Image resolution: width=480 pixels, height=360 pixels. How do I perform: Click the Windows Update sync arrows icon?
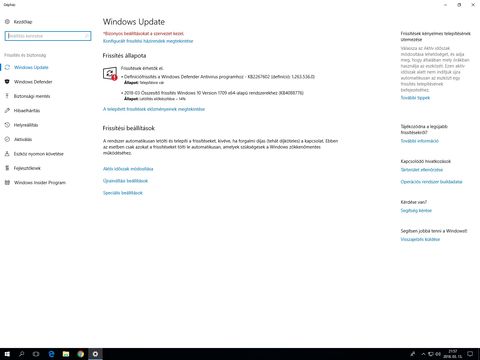7,67
